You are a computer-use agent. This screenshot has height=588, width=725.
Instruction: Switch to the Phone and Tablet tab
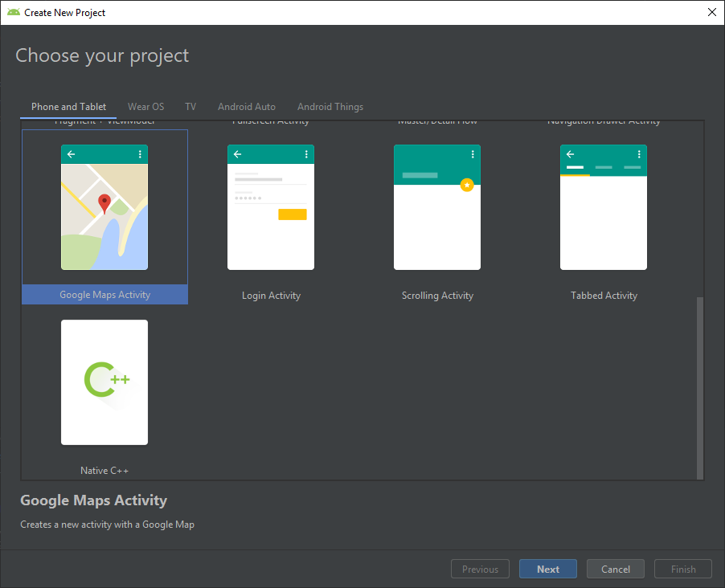point(68,107)
